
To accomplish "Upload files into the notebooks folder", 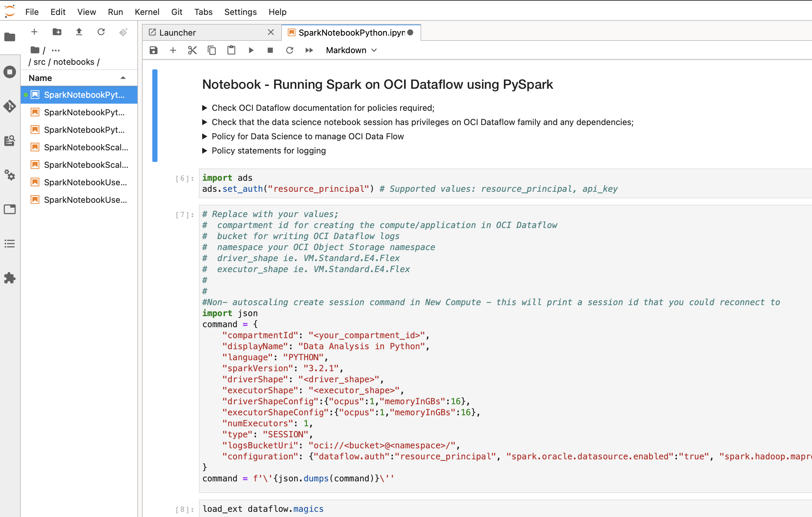I will click(78, 32).
